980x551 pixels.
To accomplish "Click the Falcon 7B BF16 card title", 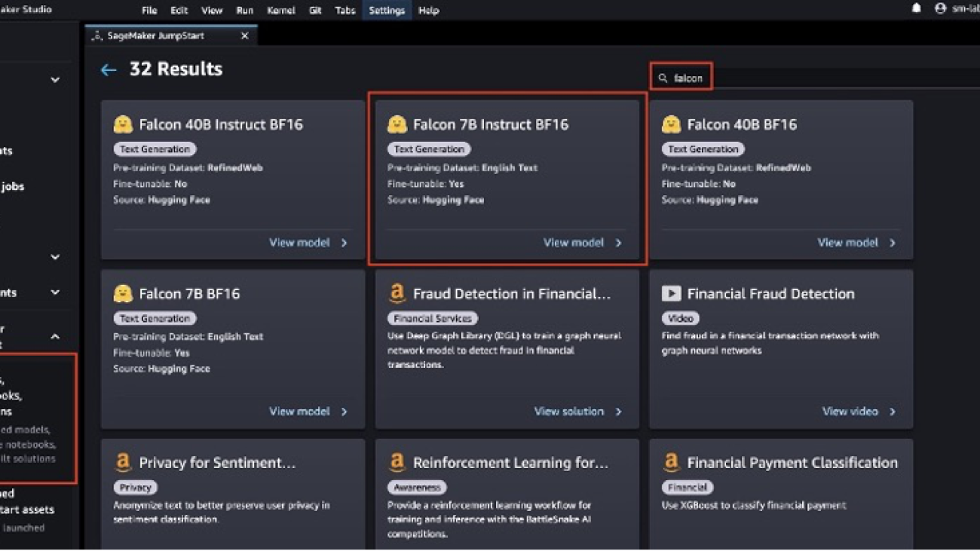I will 189,293.
